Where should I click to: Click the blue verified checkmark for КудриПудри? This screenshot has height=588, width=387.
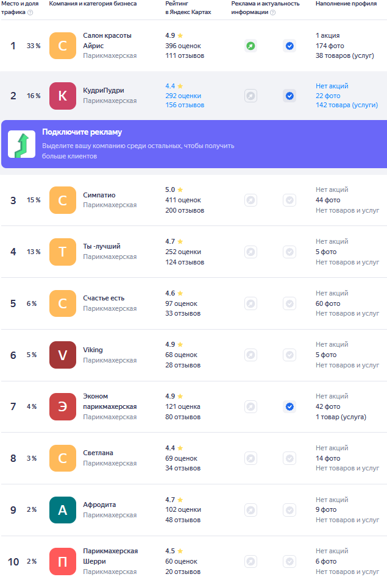[x=289, y=96]
